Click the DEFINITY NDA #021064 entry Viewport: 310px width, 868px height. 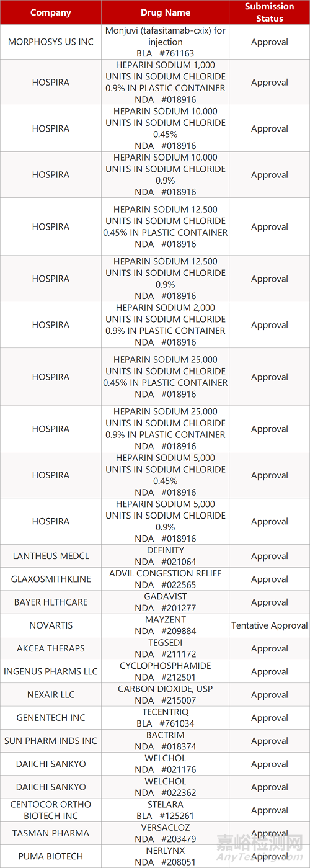(x=166, y=556)
